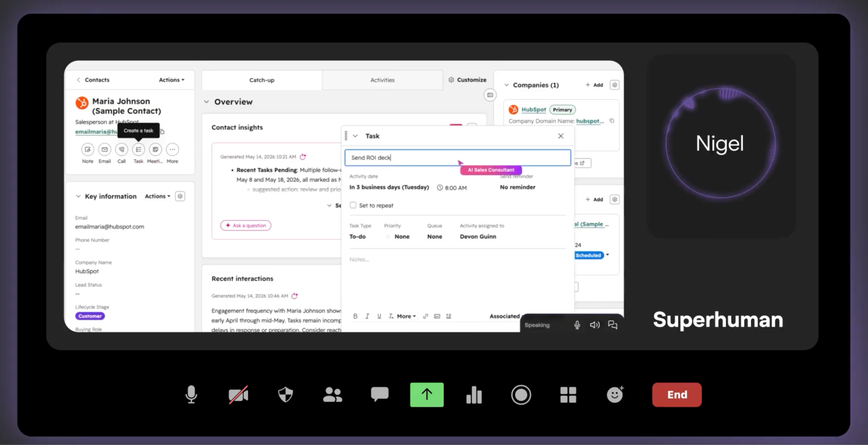This screenshot has height=445, width=868.
Task: Insert a link in task notes
Action: coord(426,316)
